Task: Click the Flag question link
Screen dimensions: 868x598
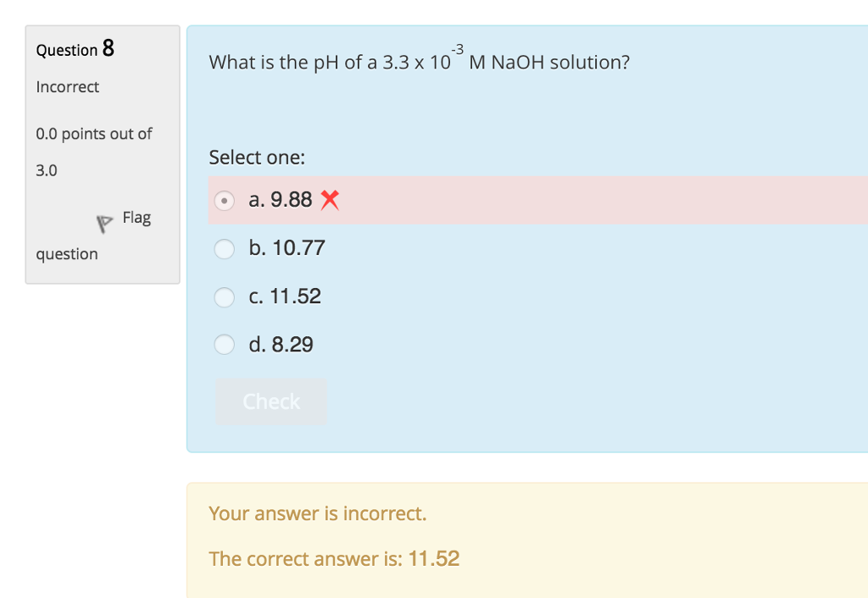Action: coord(136,218)
